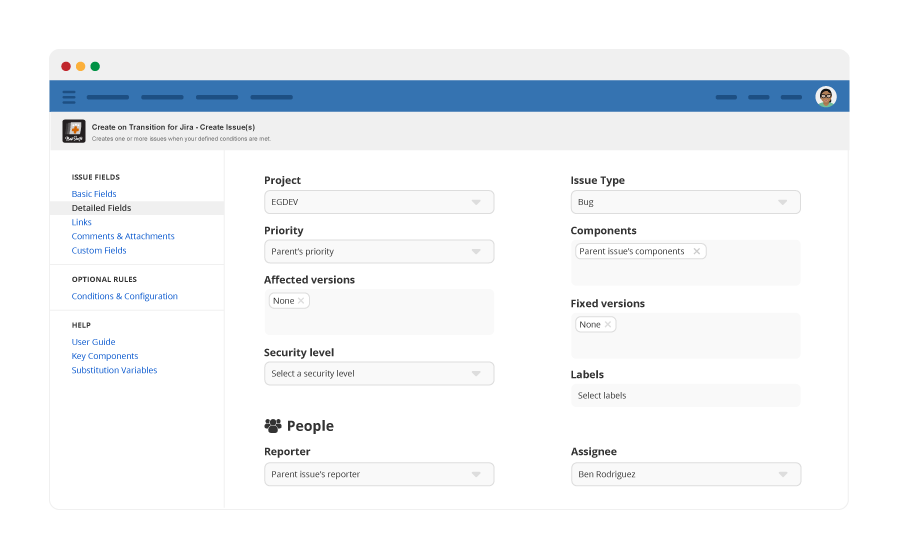Open Conditions & Configuration rules
The width and height of the screenshot is (900, 558).
click(125, 296)
